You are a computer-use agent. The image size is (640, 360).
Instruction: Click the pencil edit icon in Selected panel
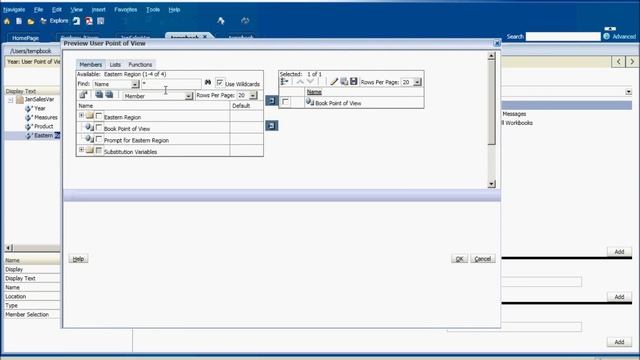pyautogui.click(x=334, y=82)
